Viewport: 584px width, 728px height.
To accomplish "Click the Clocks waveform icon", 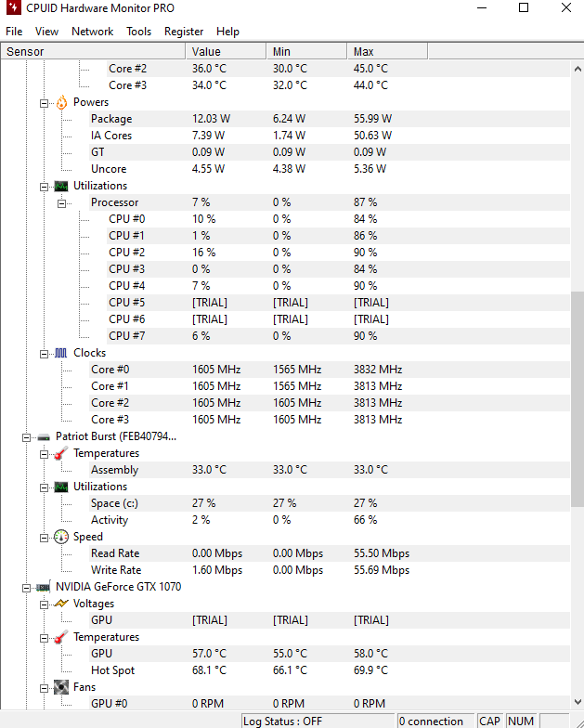I will 61,353.
